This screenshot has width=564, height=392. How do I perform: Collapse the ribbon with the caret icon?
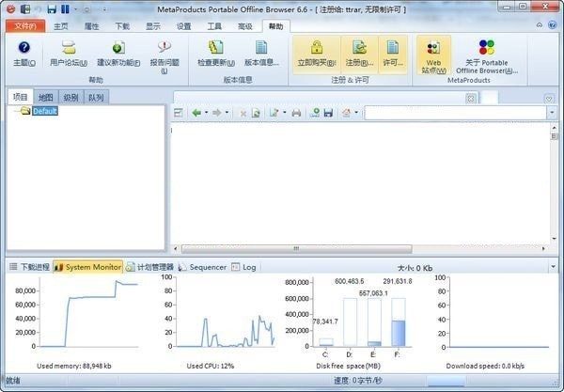pos(540,25)
